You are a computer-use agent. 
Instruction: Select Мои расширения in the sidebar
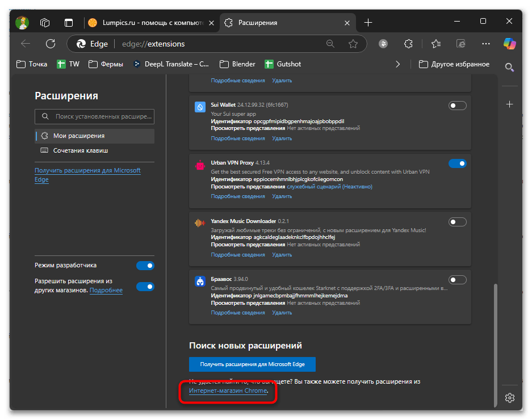(x=95, y=136)
